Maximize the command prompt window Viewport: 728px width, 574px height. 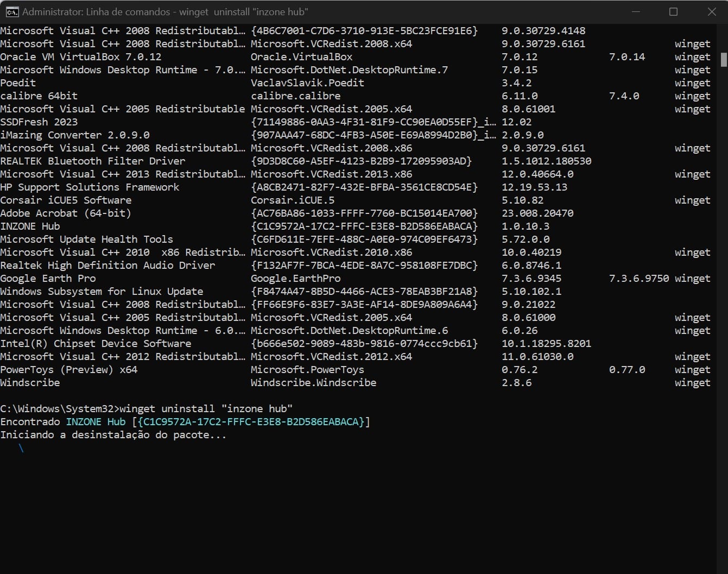pyautogui.click(x=673, y=11)
